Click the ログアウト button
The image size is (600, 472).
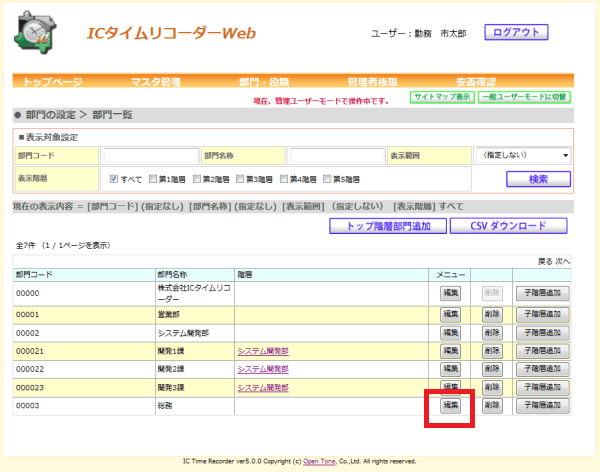click(x=516, y=32)
